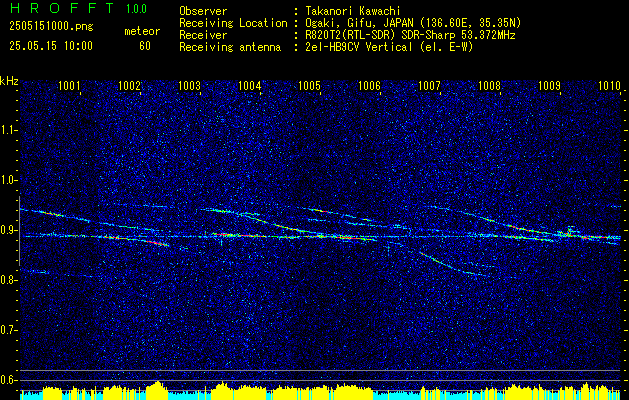This screenshot has height=400, width=629.
Task: Click the Receiving antenna 2el-HB9CV text
Action: tap(389, 47)
